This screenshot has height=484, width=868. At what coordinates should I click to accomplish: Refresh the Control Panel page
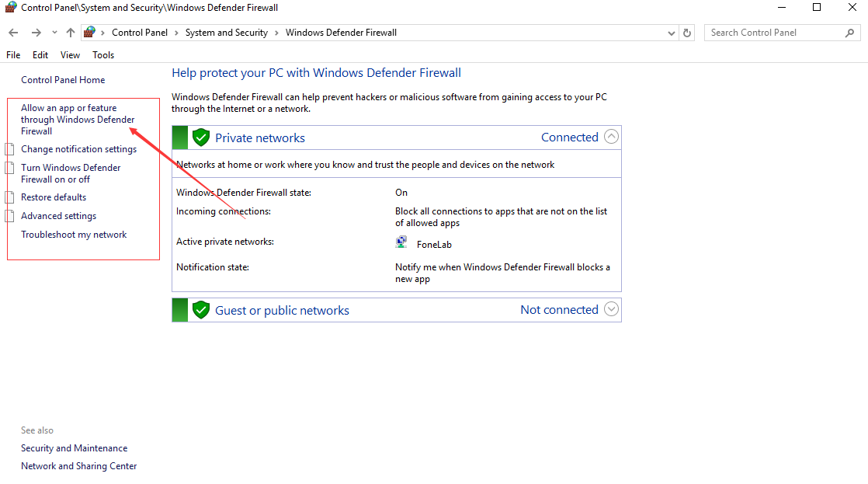[687, 33]
